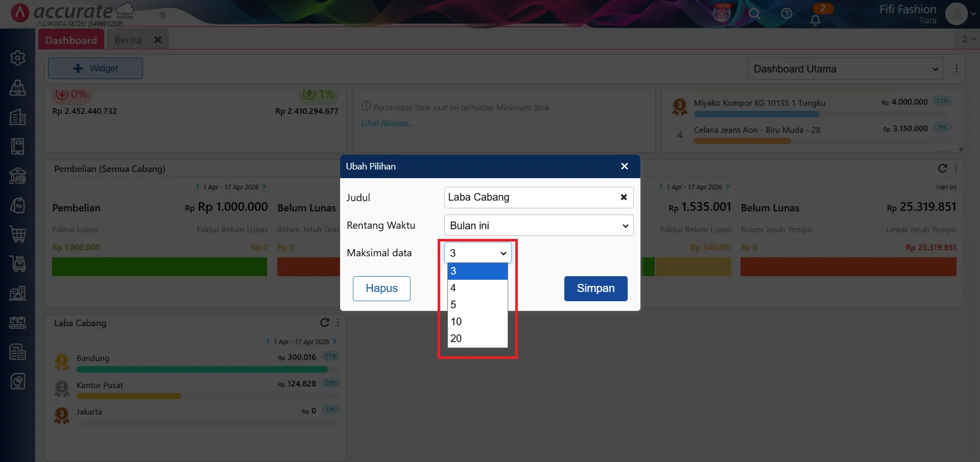Refresh the right-hand sales widget
Screen dimensions: 980x462
[943, 168]
